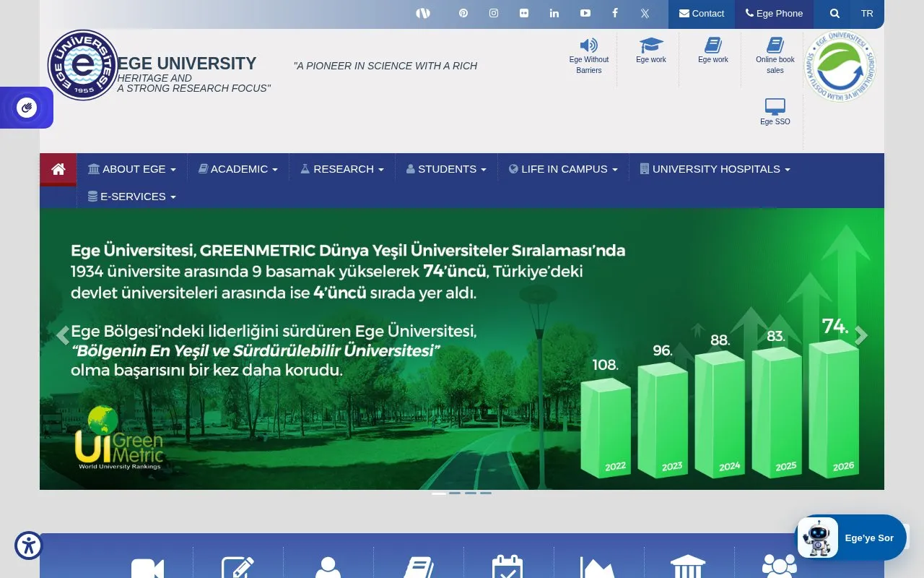Viewport: 924px width, 578px height.
Task: Open Ege Without Barriers speaker icon
Action: pyautogui.click(x=589, y=45)
